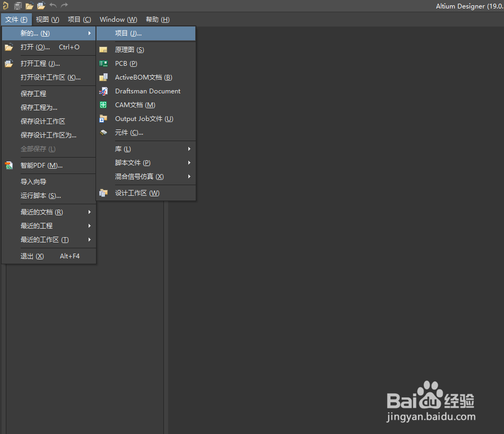Click the Draftsman Document icon
This screenshot has width=504, height=434.
coord(103,91)
